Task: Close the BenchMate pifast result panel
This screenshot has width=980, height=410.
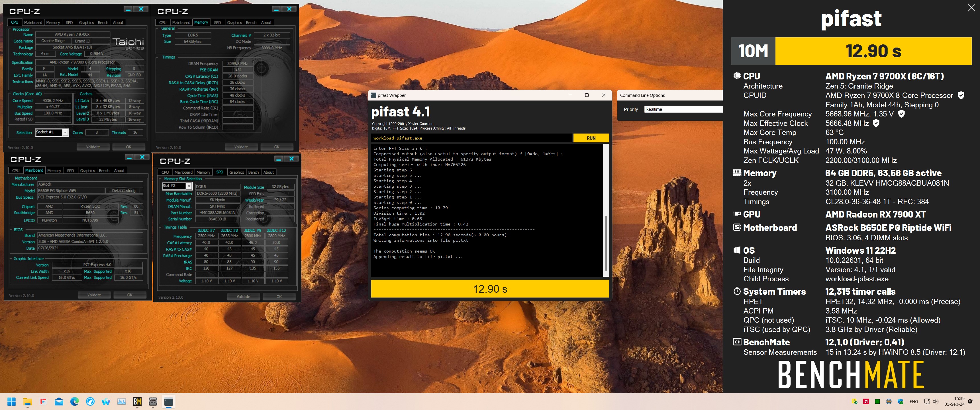Action: (x=971, y=8)
